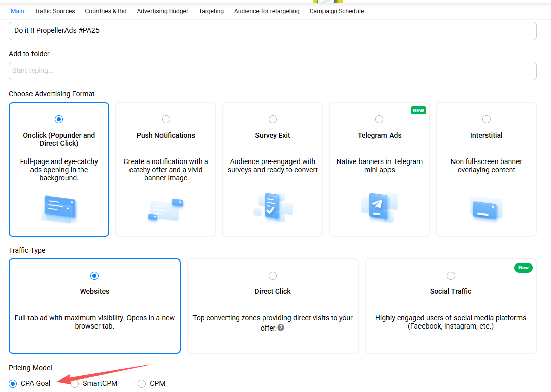Select the Push Notifications radio button
Image resolution: width=551 pixels, height=392 pixels.
[x=166, y=119]
